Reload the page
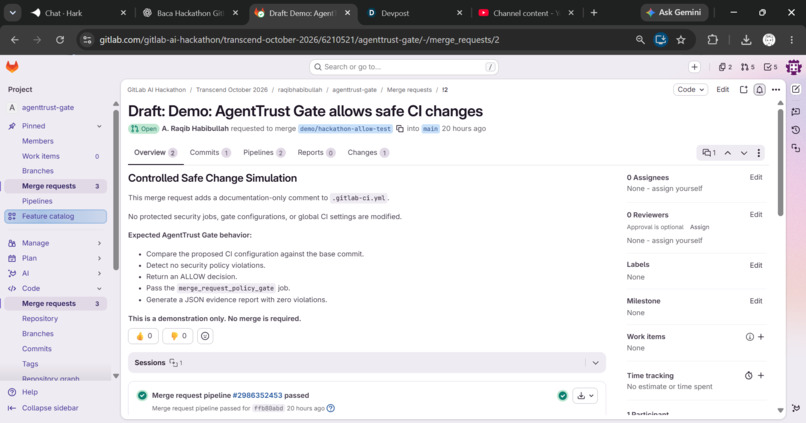 pos(60,40)
